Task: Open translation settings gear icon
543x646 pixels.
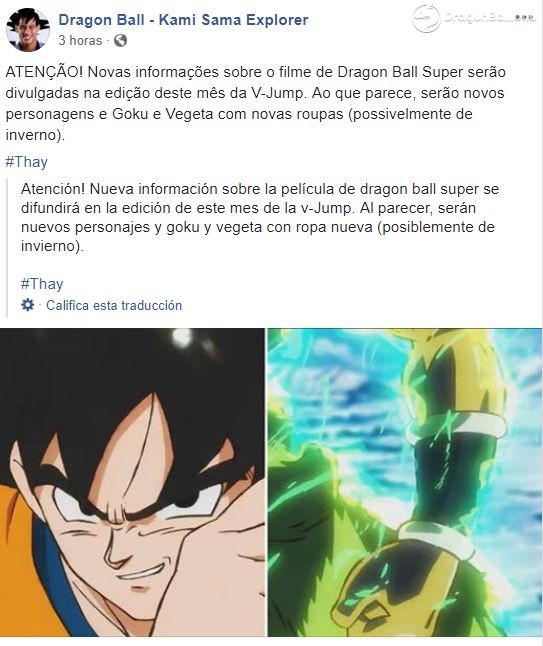Action: (28, 305)
